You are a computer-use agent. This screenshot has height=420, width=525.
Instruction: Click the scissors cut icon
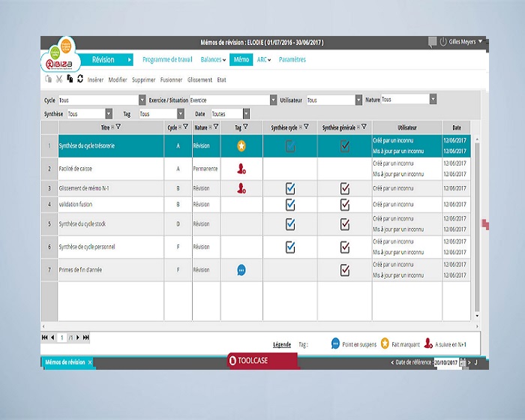click(58, 79)
